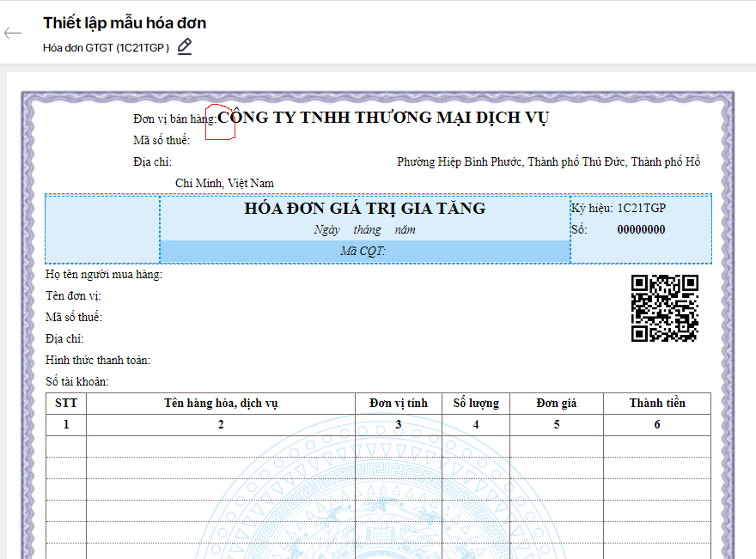Click column number '6' under 'Thành tiền'

point(656,424)
